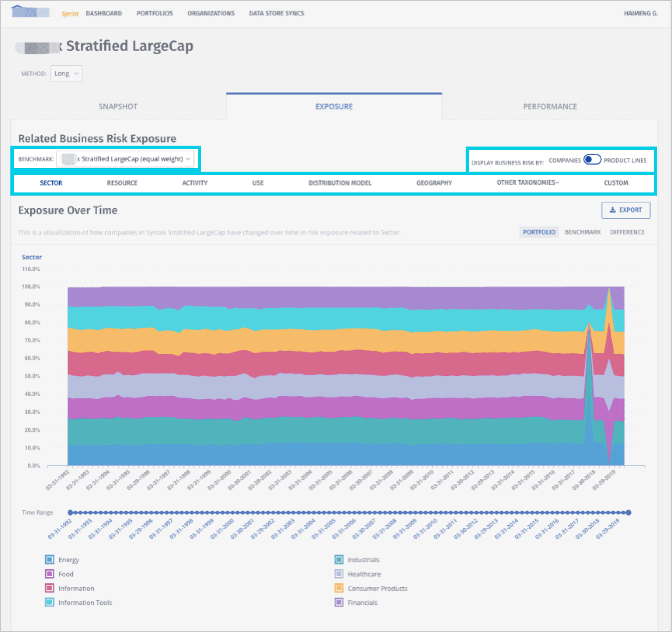Select the Use taxonomy tab
This screenshot has width=672, height=632.
(258, 183)
